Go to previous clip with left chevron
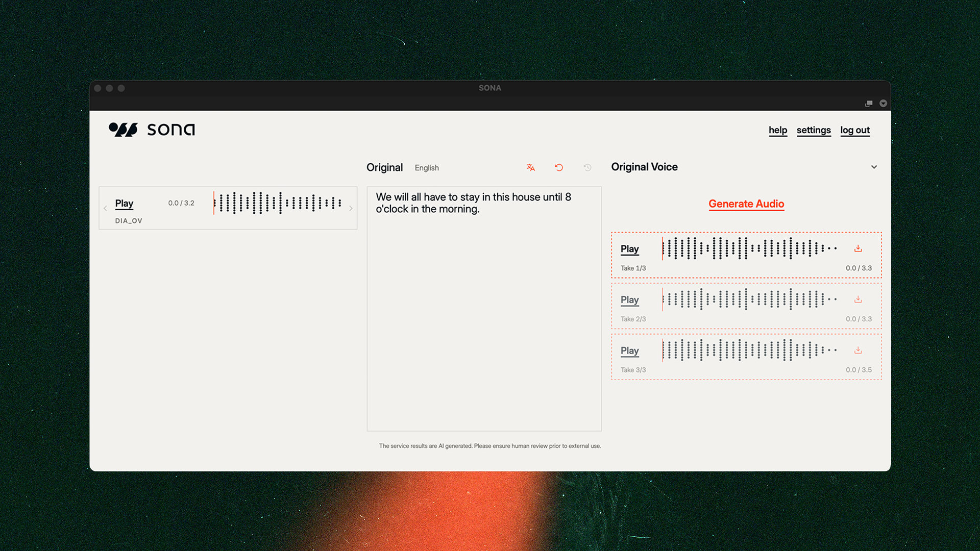Image resolution: width=980 pixels, height=551 pixels. pos(105,208)
